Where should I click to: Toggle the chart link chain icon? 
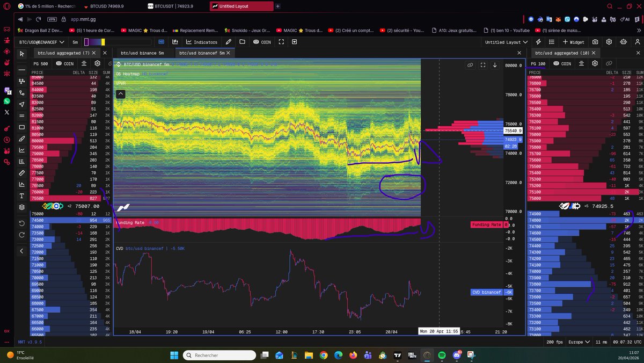click(470, 65)
